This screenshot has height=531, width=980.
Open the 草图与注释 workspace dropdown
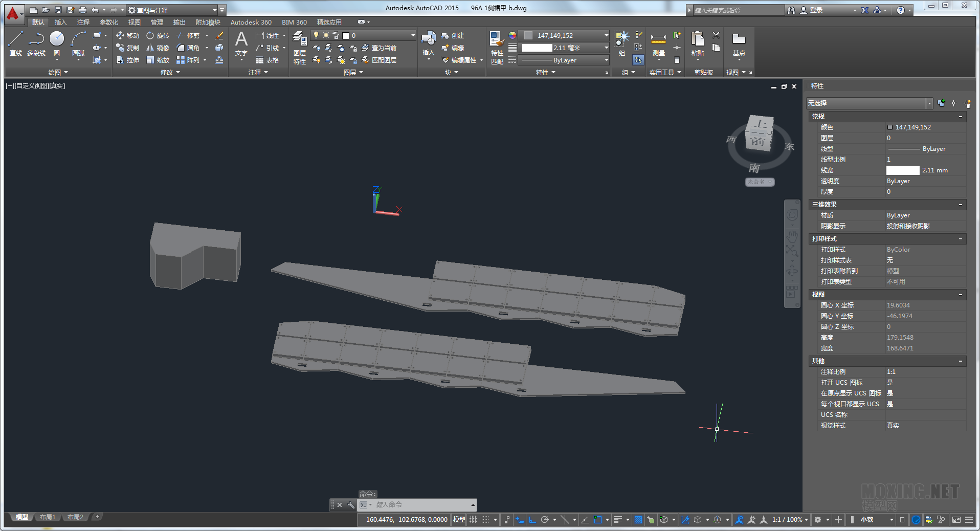coord(172,10)
